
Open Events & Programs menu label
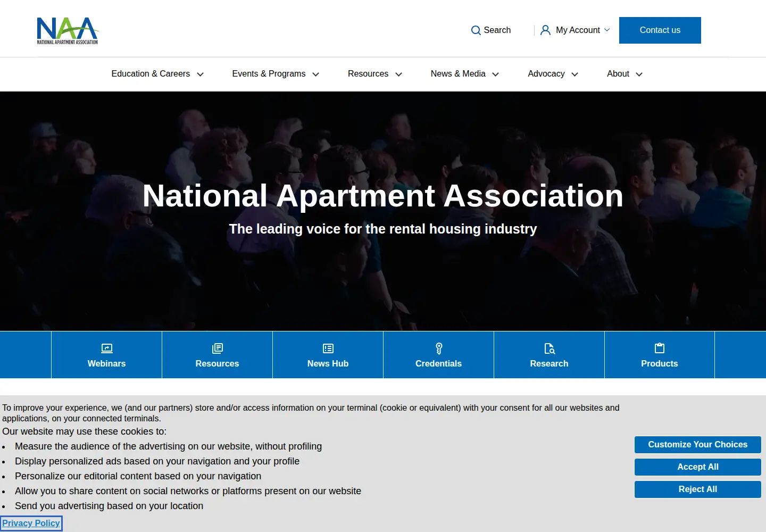(269, 74)
